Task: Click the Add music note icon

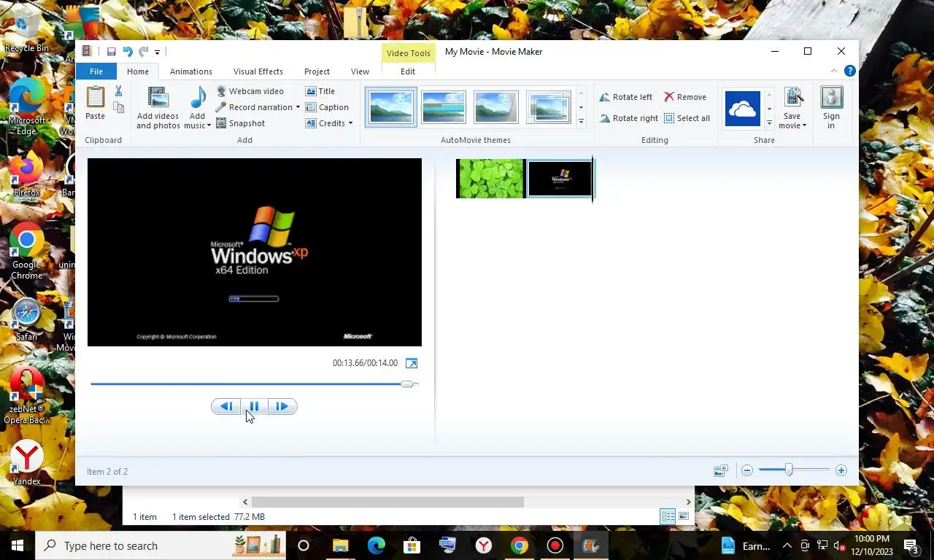Action: 198,98
